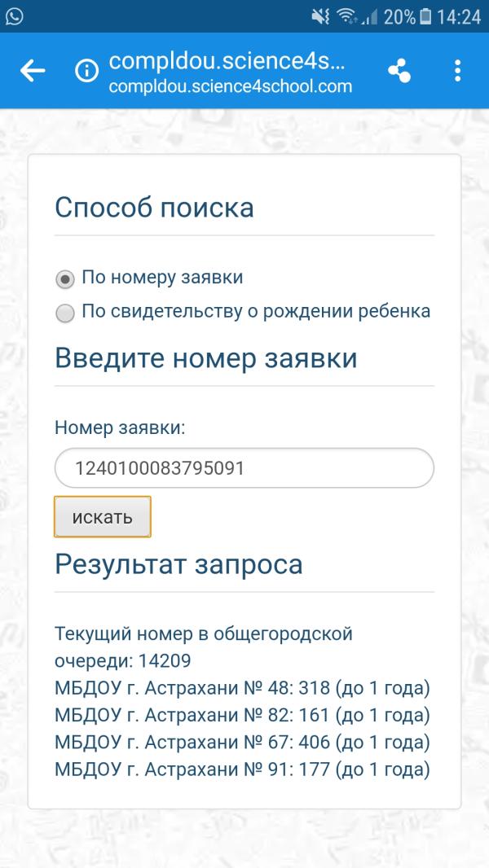Select "По свидетельству о рождении ребенка" option
Image resolution: width=489 pixels, height=868 pixels.
pos(64,313)
